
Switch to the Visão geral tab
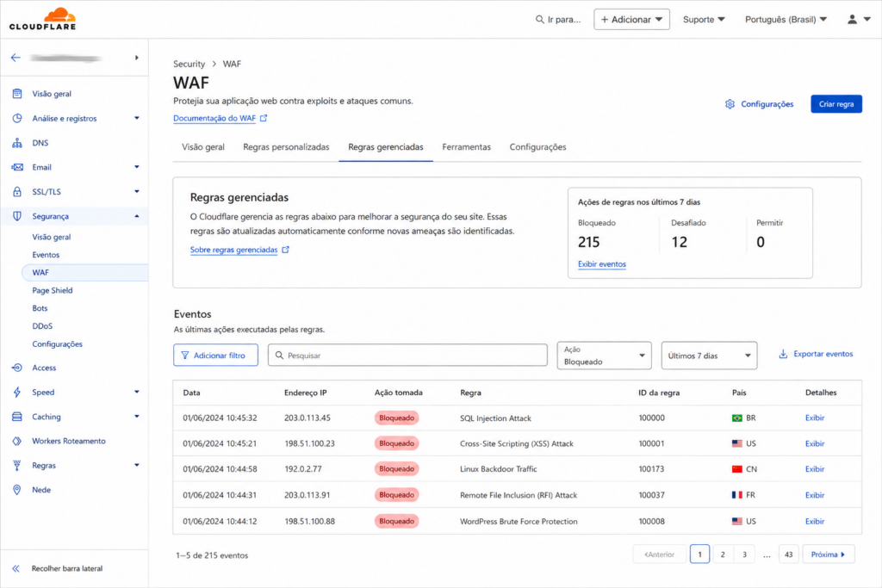tap(203, 146)
